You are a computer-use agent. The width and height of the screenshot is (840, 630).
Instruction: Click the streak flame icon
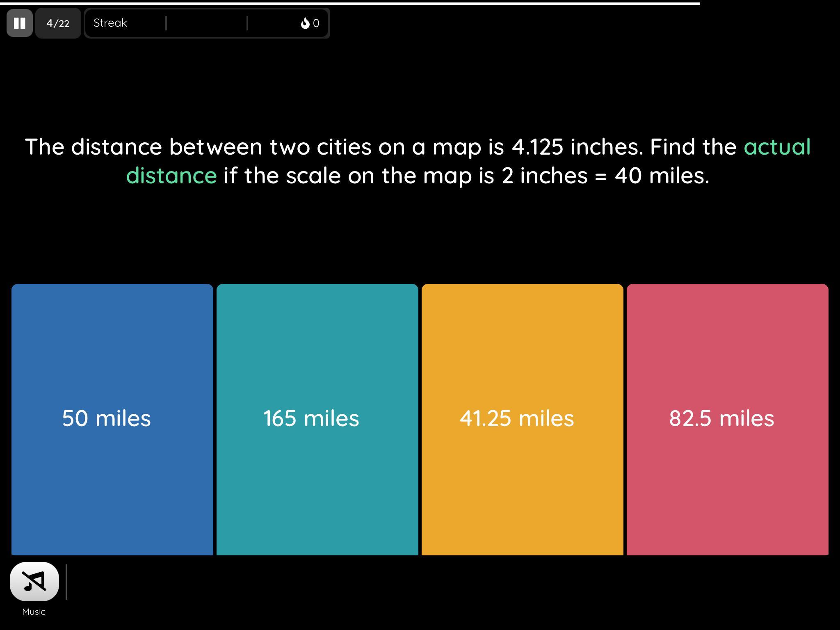tap(305, 23)
